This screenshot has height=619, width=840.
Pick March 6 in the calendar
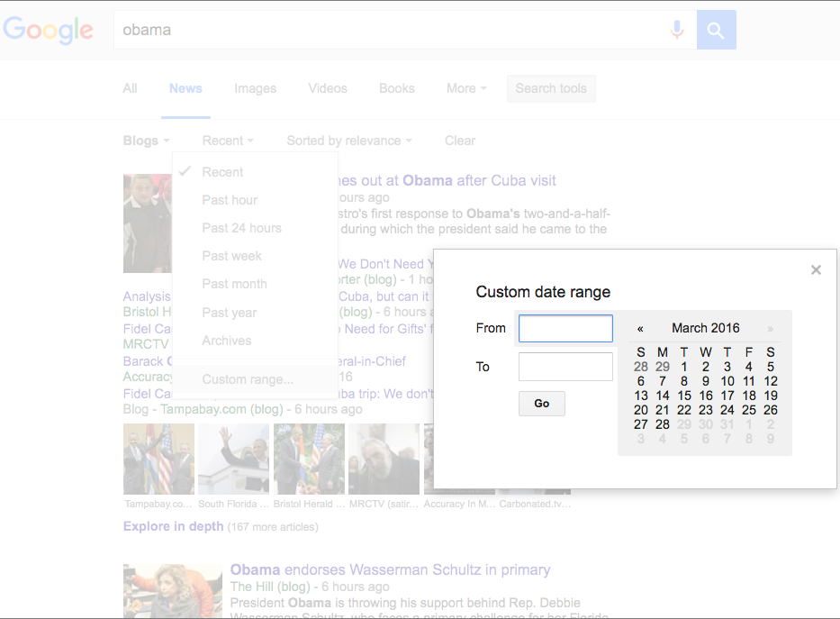[641, 382]
